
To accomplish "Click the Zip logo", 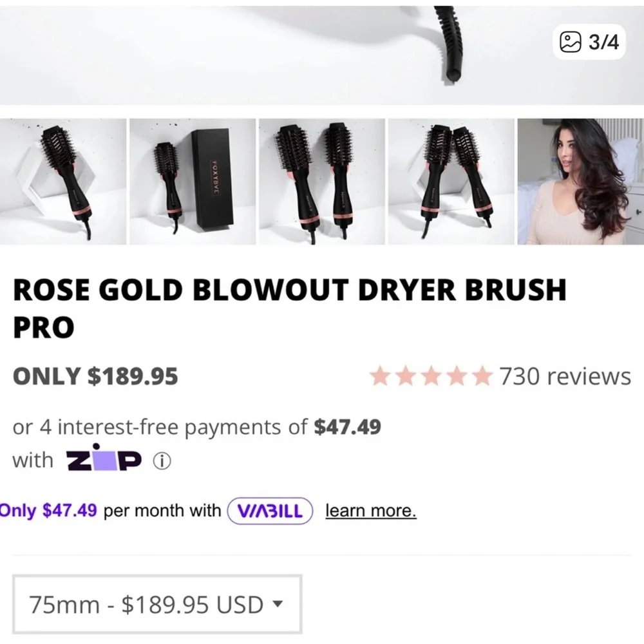I will 104,459.
